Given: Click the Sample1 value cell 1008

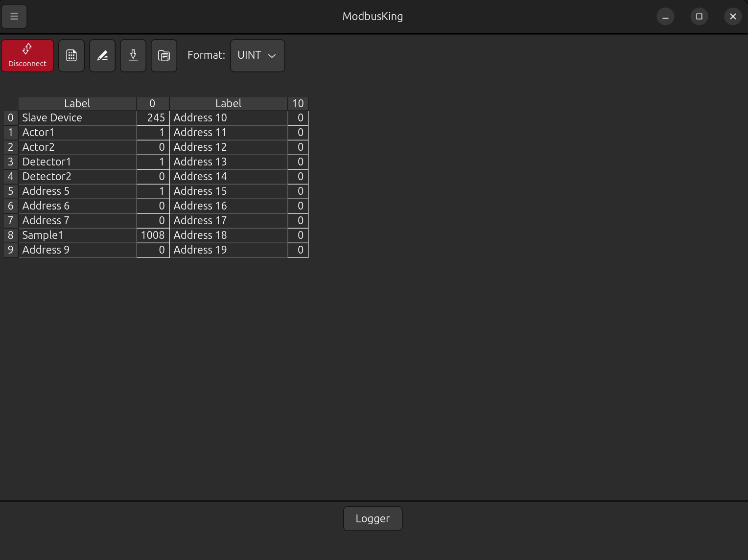Looking at the screenshot, I should [x=153, y=235].
